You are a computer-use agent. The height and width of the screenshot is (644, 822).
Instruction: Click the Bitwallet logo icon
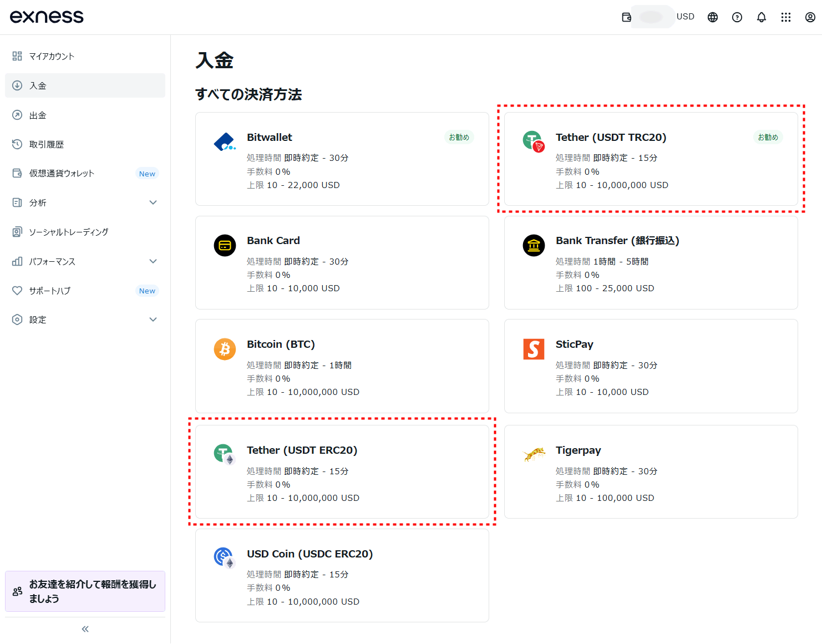pos(225,142)
